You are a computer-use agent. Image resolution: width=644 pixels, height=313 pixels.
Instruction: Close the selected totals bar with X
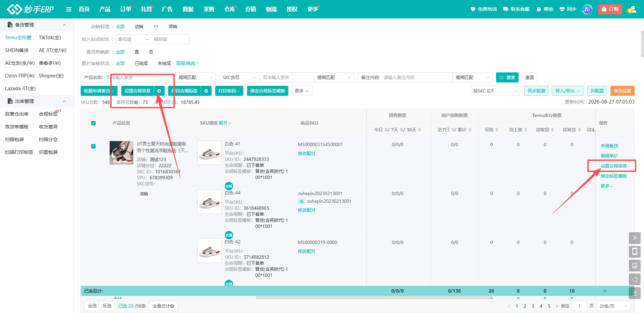coord(605,291)
